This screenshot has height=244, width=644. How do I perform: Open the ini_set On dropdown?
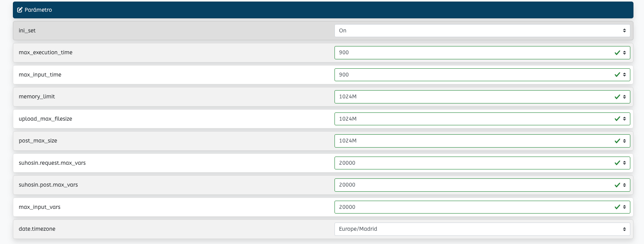[482, 30]
